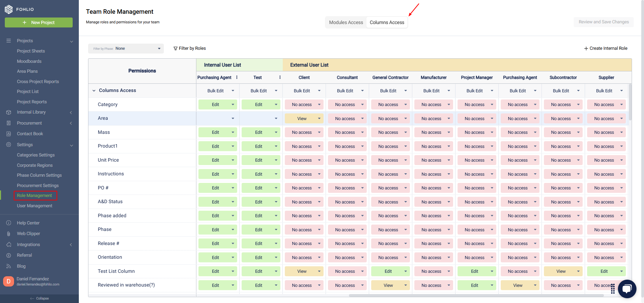The height and width of the screenshot is (303, 644).
Task: Click the drag grip dots near chat
Action: [613, 289]
